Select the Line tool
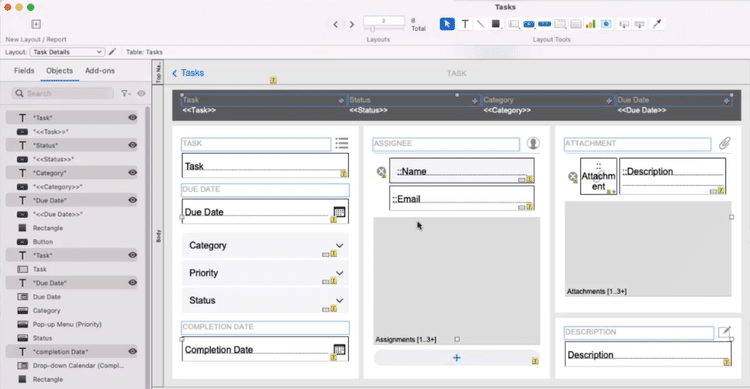 click(480, 23)
